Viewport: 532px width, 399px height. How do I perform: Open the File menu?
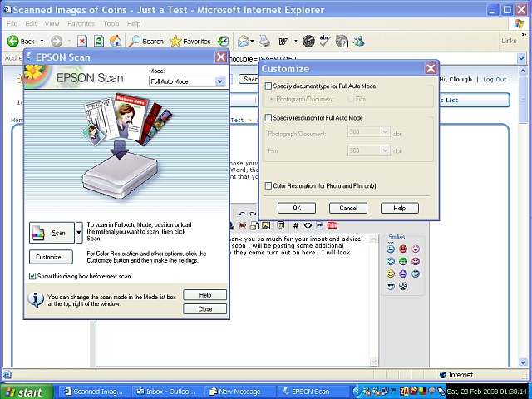tap(12, 23)
